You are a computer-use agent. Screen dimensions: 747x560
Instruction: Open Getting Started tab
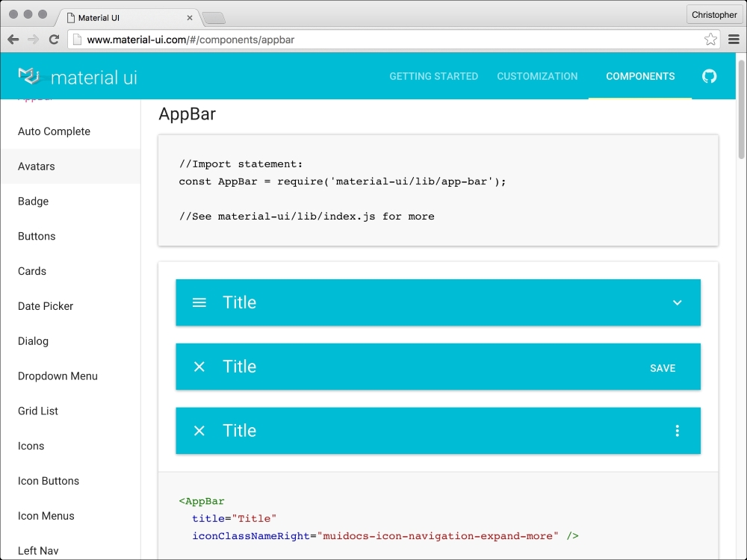[433, 76]
